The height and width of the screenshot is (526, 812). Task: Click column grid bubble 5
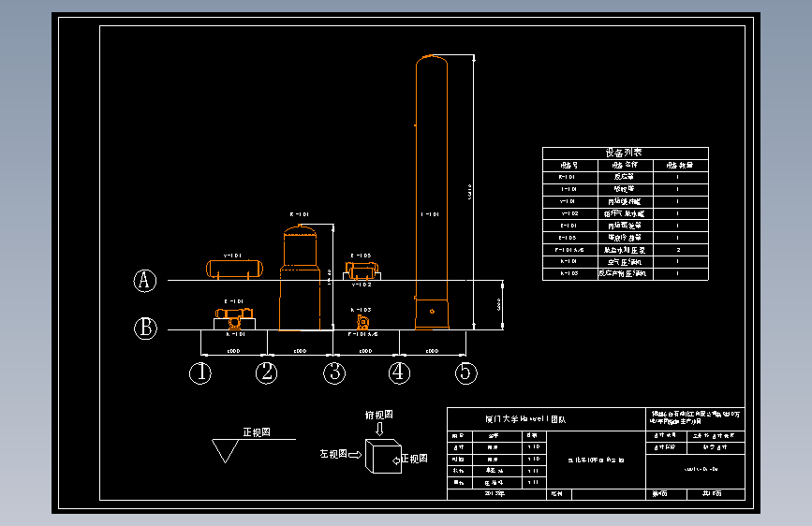tap(466, 373)
